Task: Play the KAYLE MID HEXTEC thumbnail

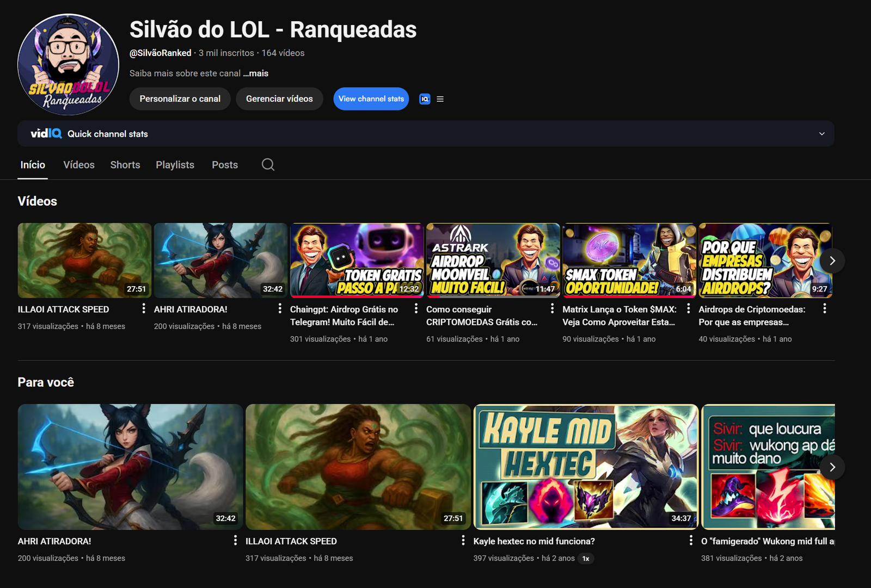Action: pyautogui.click(x=586, y=467)
